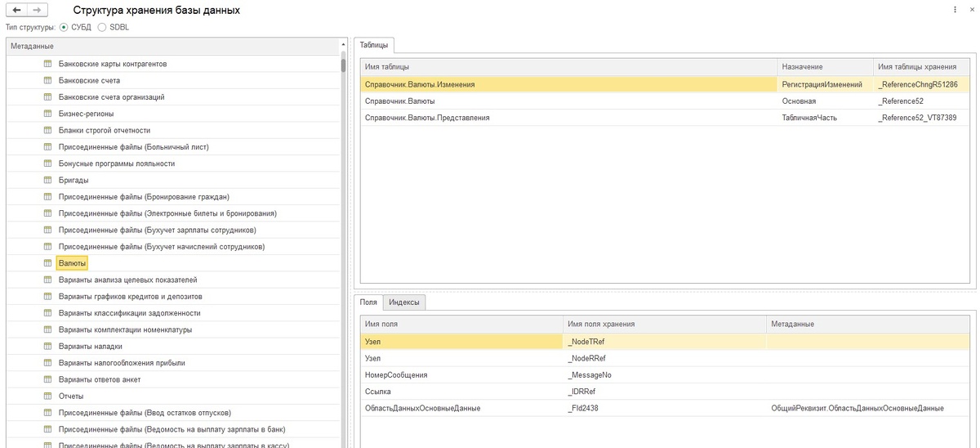Select Банковские счета in metadata list

click(89, 80)
